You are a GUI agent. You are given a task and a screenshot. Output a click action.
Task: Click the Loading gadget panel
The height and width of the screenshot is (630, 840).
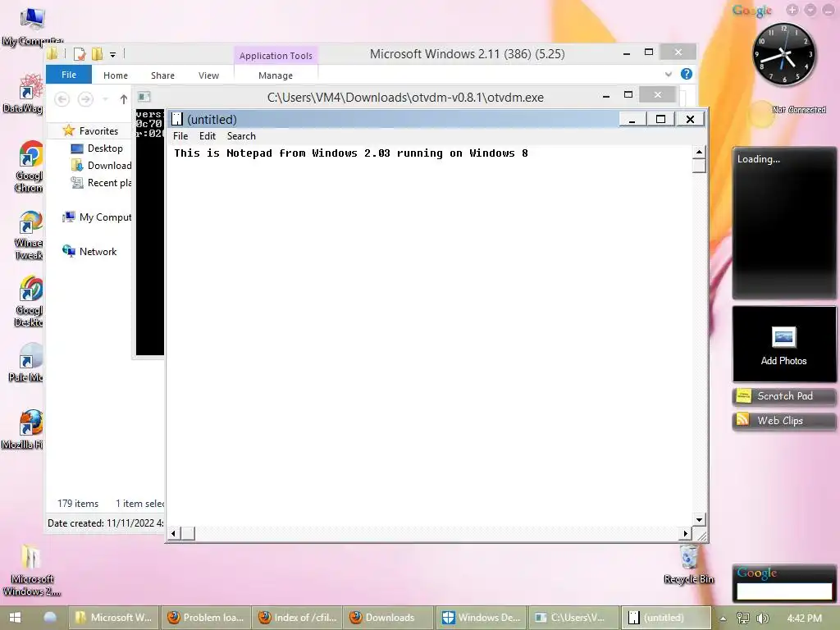(783, 223)
